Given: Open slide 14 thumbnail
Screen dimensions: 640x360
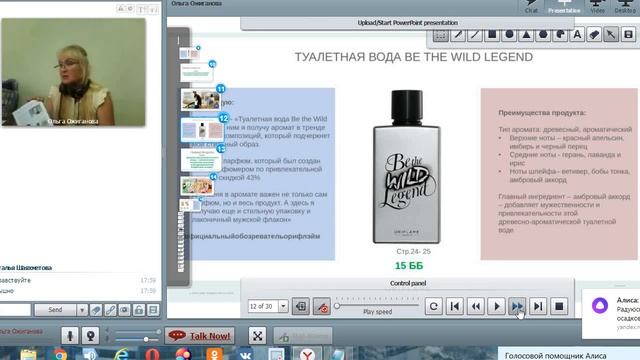Looking at the screenshot, I should (197, 186).
